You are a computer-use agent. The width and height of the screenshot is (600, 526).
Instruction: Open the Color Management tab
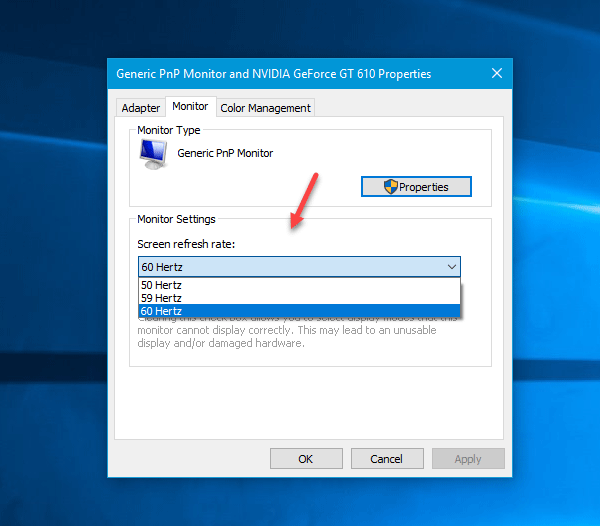click(265, 108)
